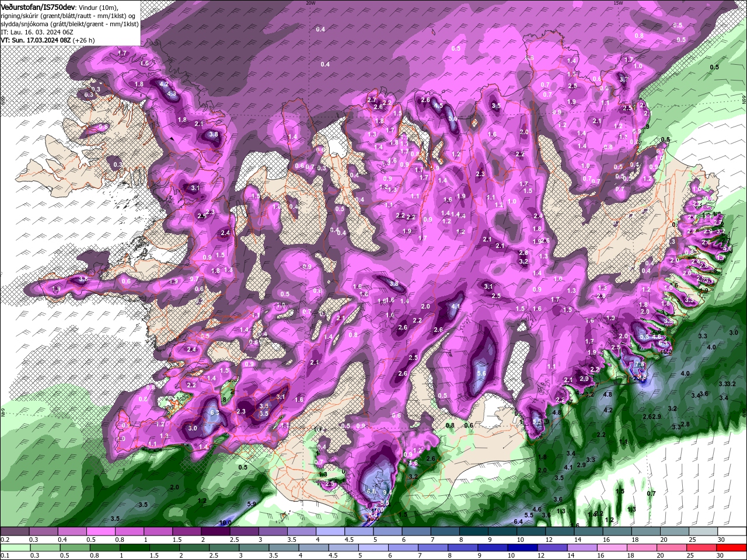
Task: Click the '20W' longitude label
Action: point(310,2)
